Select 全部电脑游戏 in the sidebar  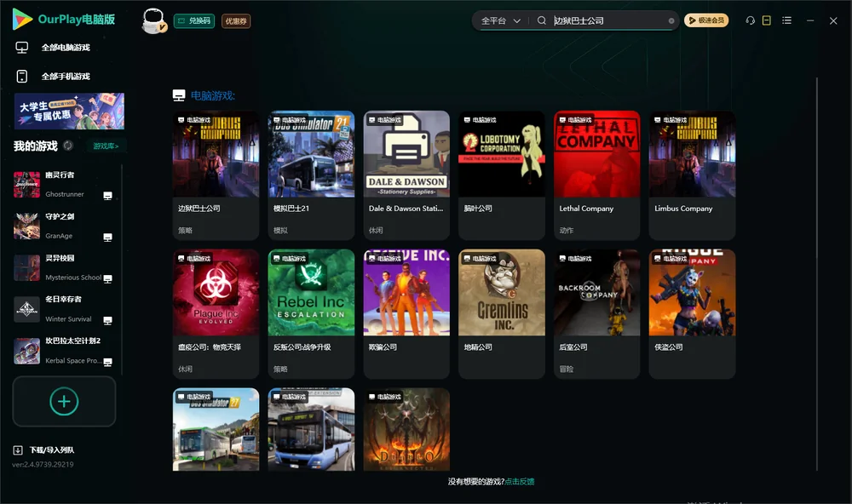(x=66, y=48)
